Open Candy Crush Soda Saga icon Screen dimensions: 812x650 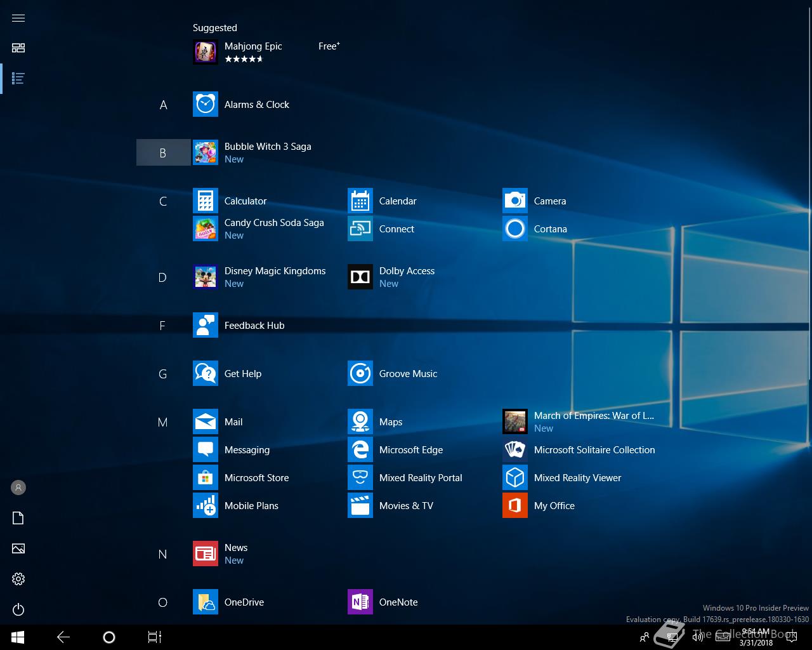[x=206, y=229]
